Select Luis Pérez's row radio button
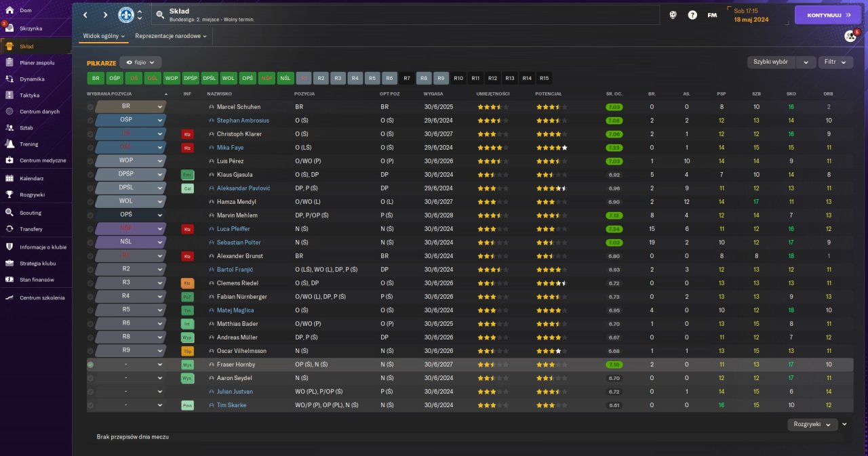 [90, 161]
